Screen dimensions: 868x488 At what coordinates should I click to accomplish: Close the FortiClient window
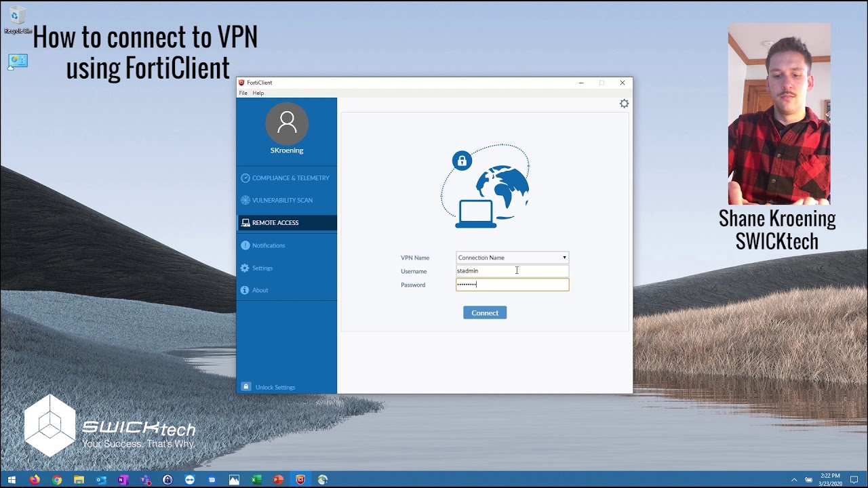[x=623, y=83]
